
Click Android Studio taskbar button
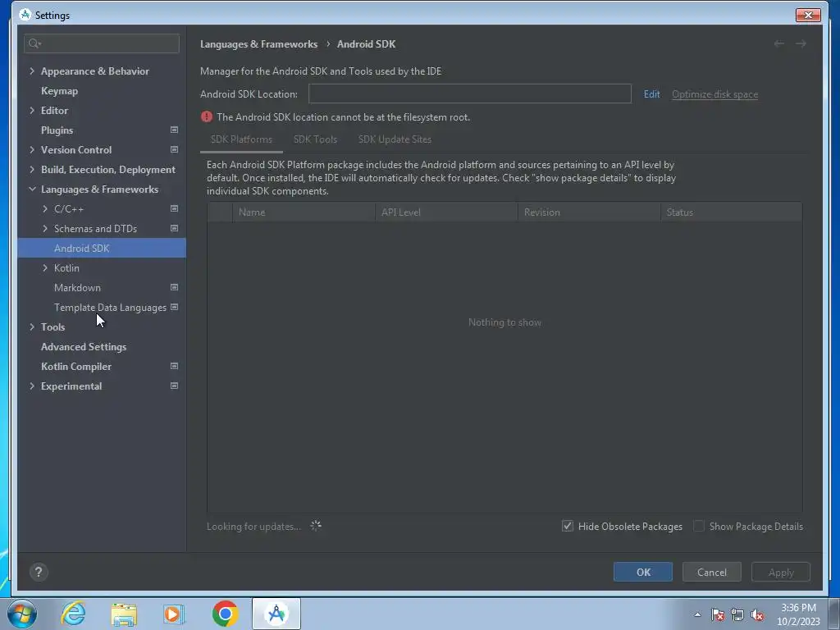coord(276,614)
